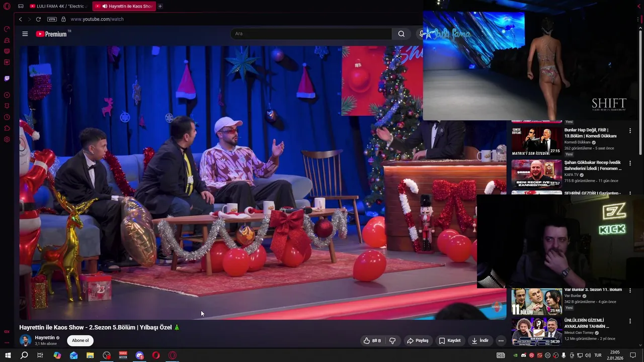Open History clock icon in sidebar
Image resolution: width=644 pixels, height=362 pixels.
tap(7, 117)
